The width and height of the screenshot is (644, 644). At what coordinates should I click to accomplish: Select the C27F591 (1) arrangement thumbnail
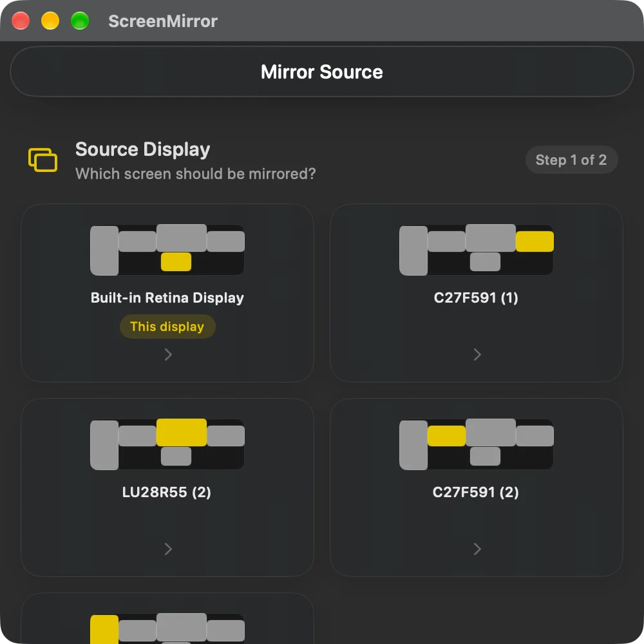click(x=477, y=250)
